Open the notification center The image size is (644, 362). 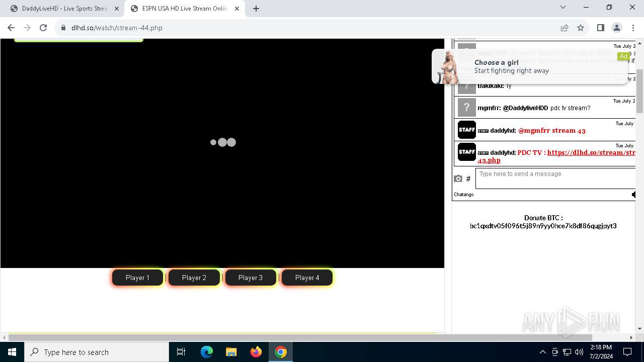(x=627, y=352)
